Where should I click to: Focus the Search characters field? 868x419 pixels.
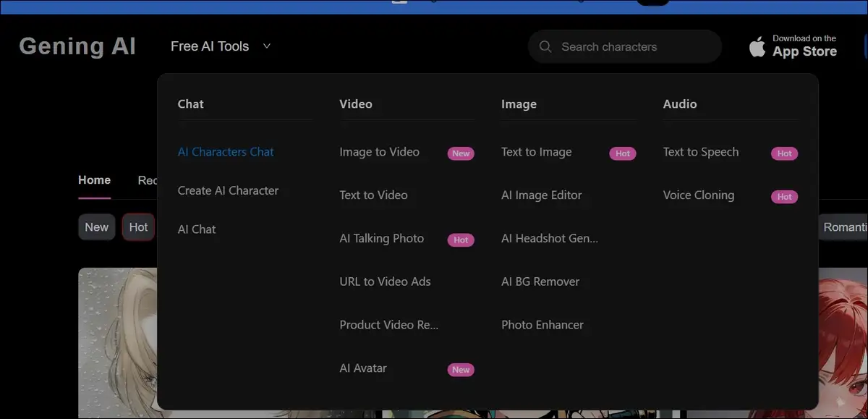tap(625, 47)
